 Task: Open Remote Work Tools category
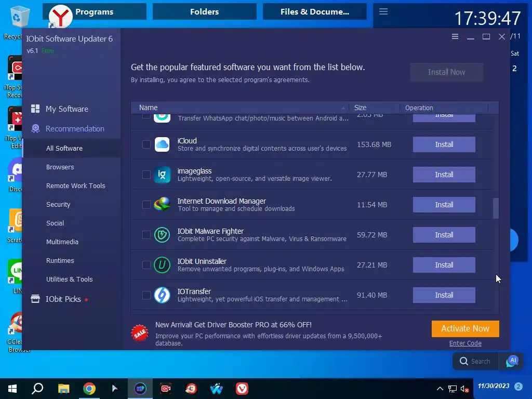(76, 185)
